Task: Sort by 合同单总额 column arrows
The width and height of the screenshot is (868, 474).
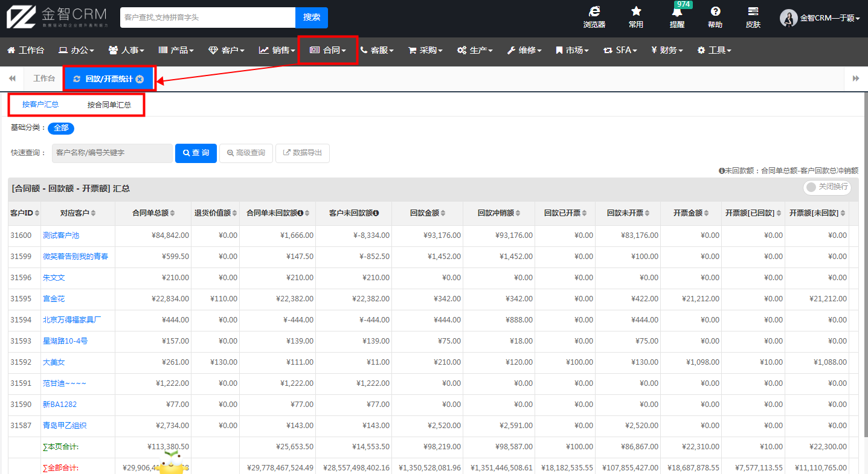Action: 172,213
